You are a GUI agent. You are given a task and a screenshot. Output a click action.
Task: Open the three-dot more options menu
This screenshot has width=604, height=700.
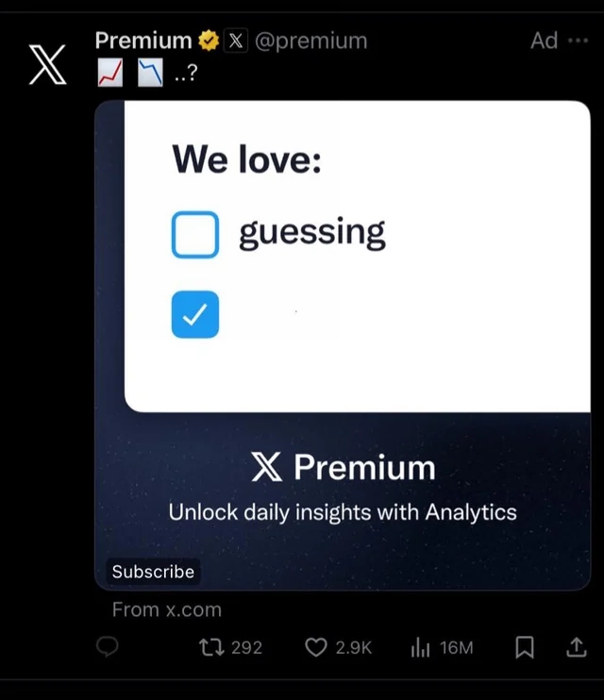578,41
